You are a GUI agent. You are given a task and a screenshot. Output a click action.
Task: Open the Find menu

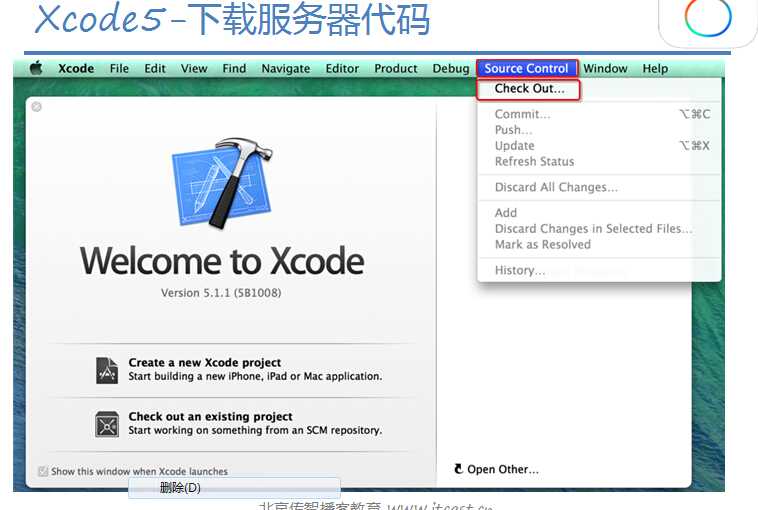[234, 69]
